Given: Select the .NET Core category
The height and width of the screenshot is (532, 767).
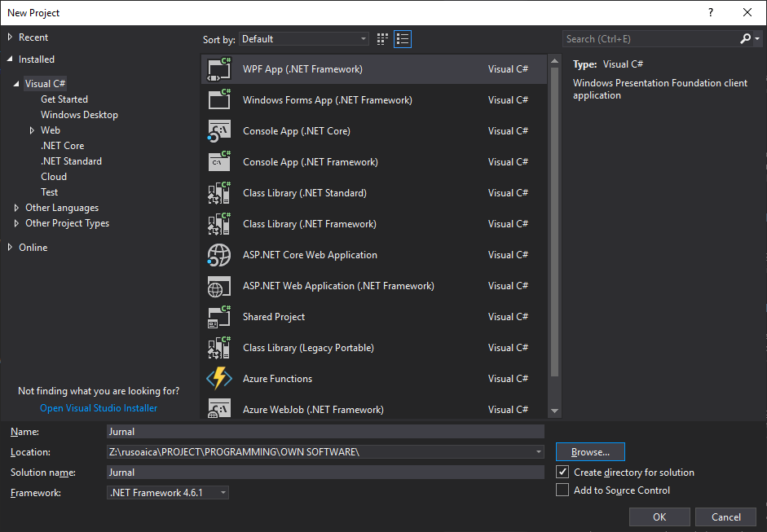Looking at the screenshot, I should point(62,146).
